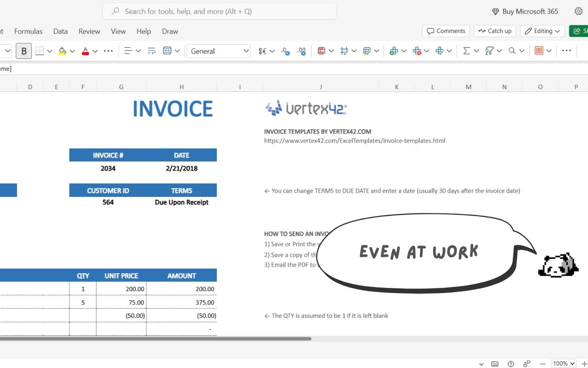Click the wrap text icon

[151, 51]
